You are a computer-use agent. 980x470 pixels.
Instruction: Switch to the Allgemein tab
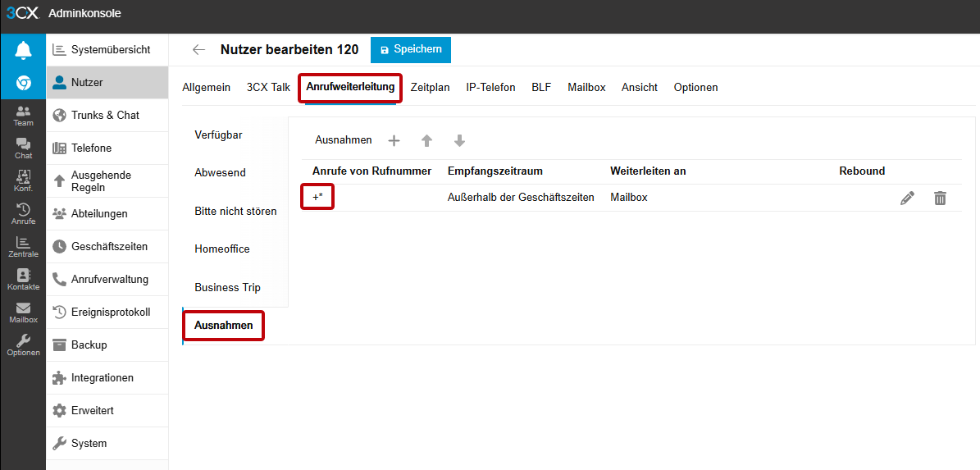pos(206,87)
